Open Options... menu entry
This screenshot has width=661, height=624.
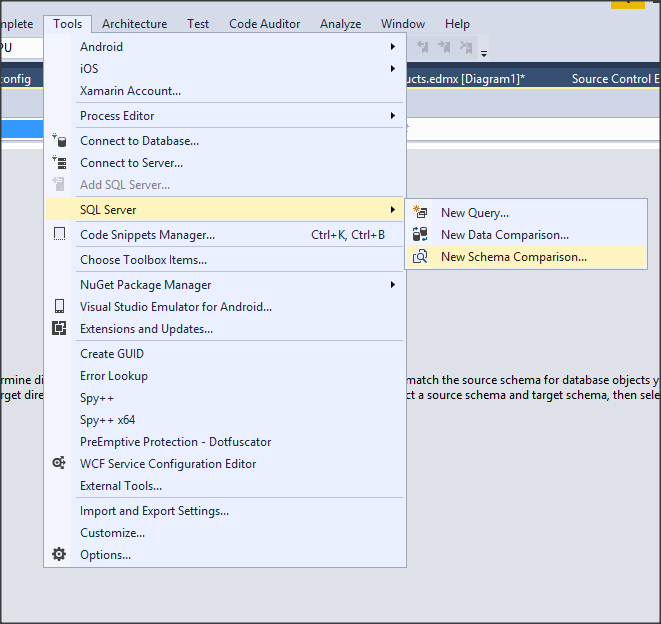point(225,554)
